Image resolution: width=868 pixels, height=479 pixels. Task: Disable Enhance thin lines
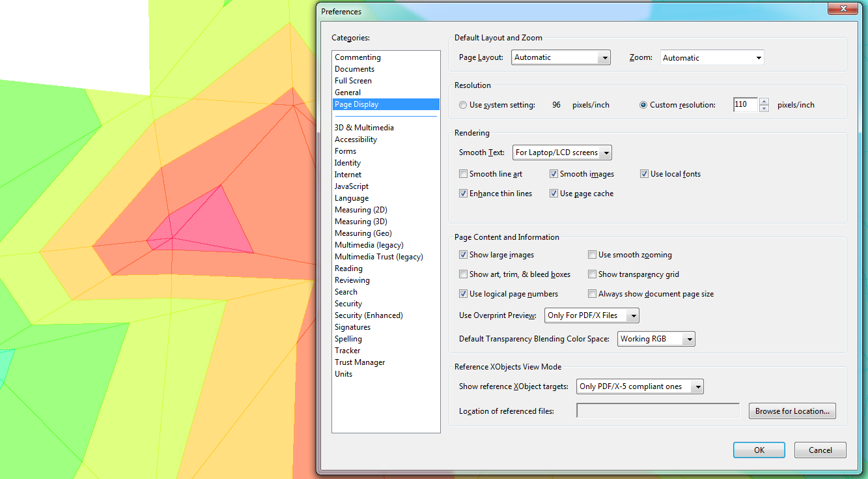(463, 193)
